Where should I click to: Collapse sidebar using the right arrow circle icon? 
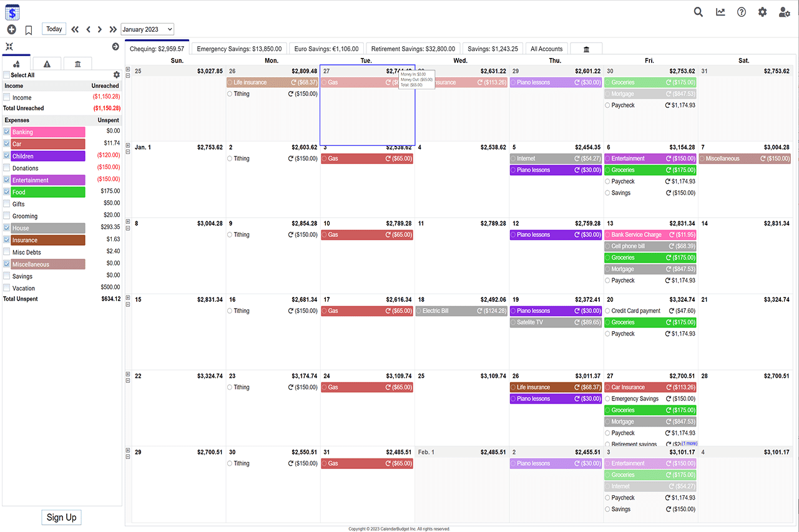click(115, 47)
